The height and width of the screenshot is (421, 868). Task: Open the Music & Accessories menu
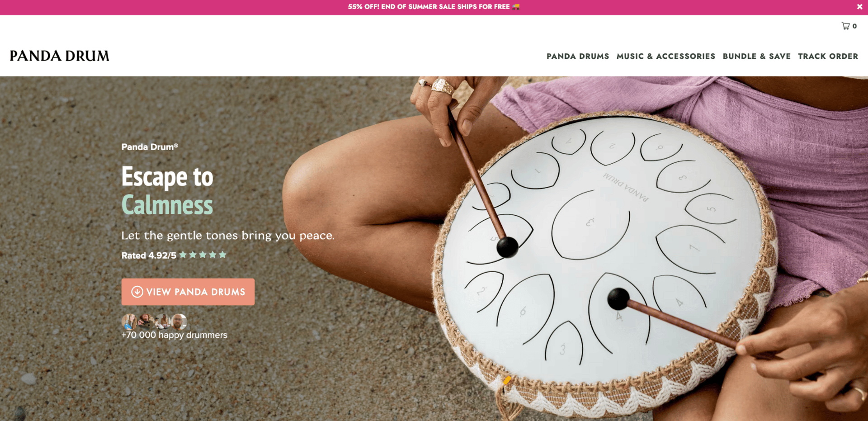click(666, 56)
